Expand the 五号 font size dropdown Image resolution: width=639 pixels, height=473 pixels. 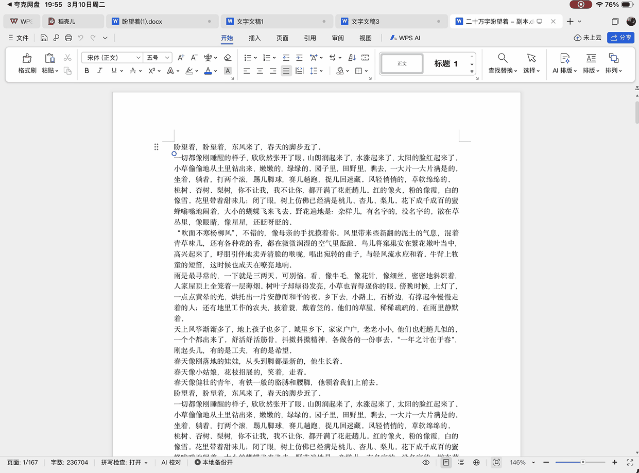click(158, 58)
